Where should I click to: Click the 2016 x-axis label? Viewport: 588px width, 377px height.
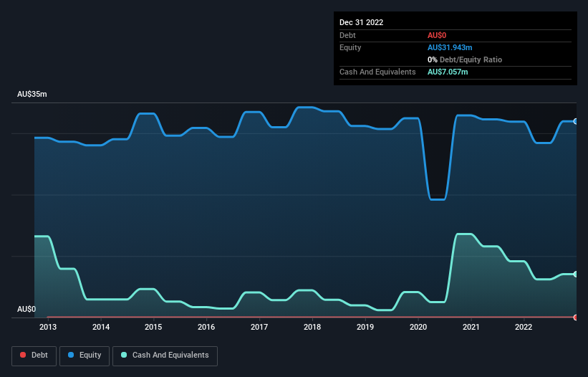pos(206,327)
